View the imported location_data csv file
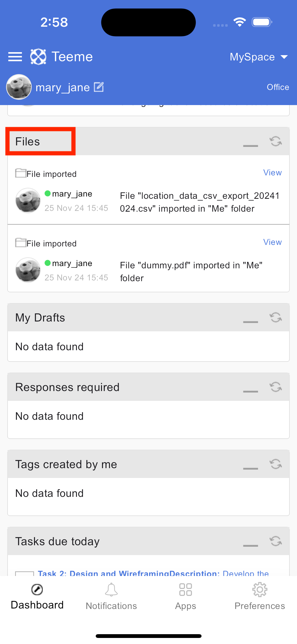This screenshot has width=297, height=644. click(272, 173)
